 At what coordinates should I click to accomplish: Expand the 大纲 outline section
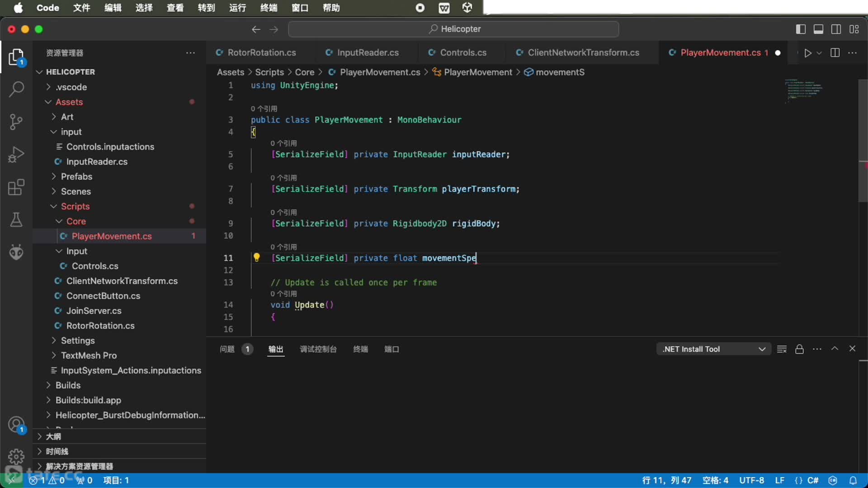[x=53, y=436]
